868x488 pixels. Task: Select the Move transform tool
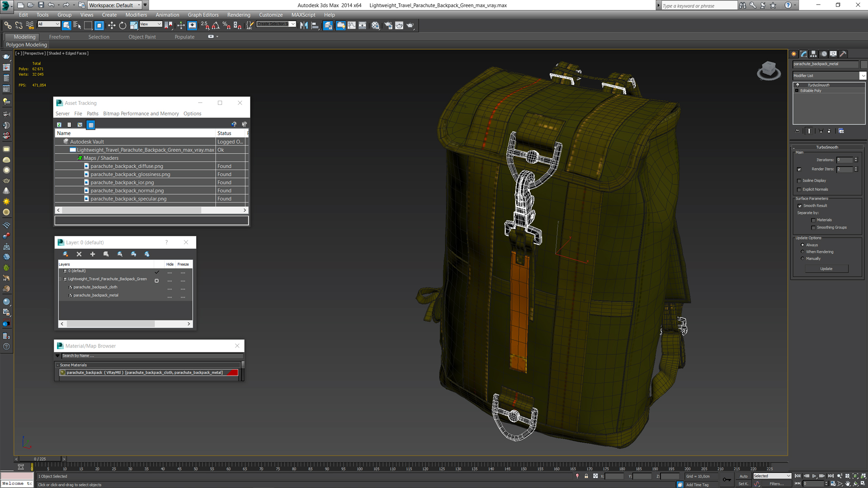pos(112,26)
